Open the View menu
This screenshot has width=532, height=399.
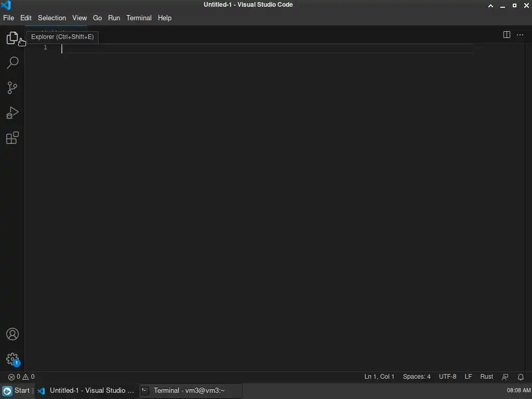tap(79, 18)
